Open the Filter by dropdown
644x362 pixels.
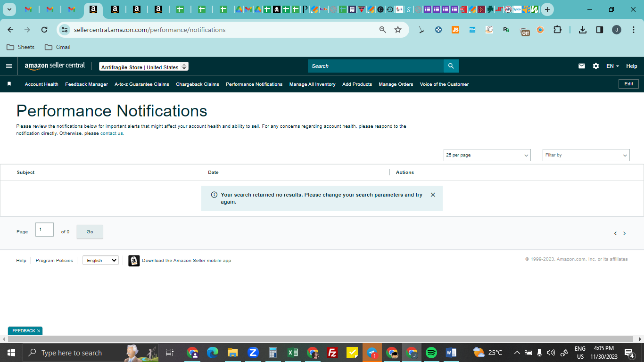tap(586, 155)
